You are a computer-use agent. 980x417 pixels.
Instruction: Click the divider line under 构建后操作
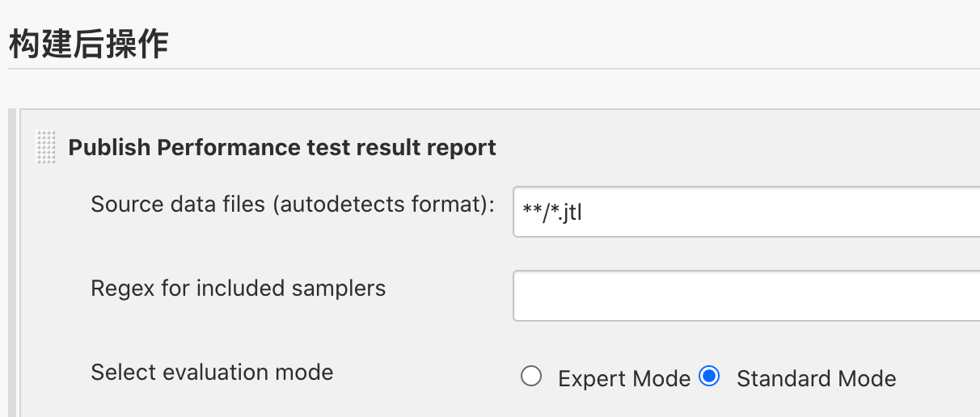click(485, 69)
